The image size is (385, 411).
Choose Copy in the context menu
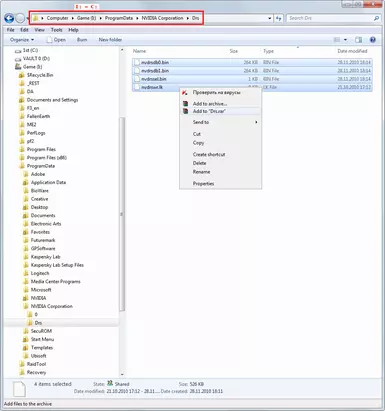tap(221, 143)
